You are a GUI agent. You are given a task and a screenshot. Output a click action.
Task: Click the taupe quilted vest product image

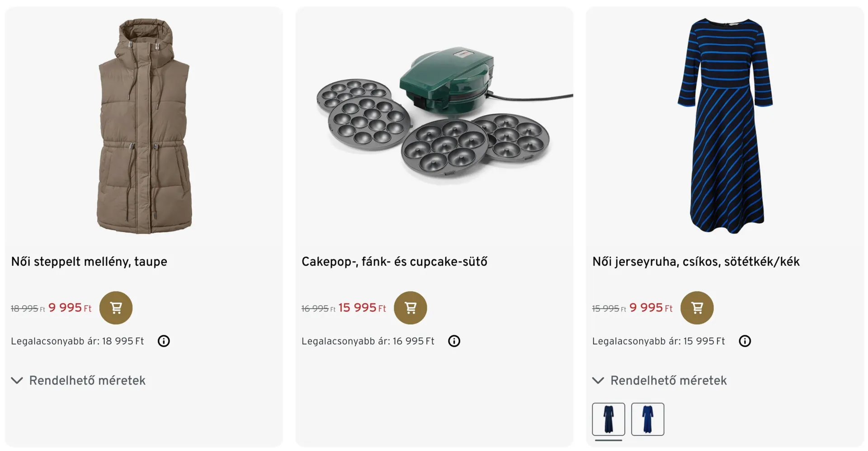144,127
